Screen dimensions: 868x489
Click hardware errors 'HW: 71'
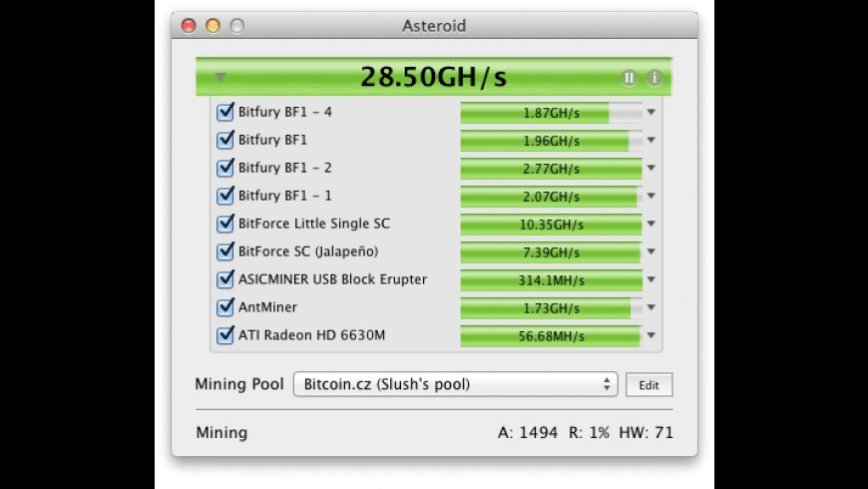coord(647,432)
